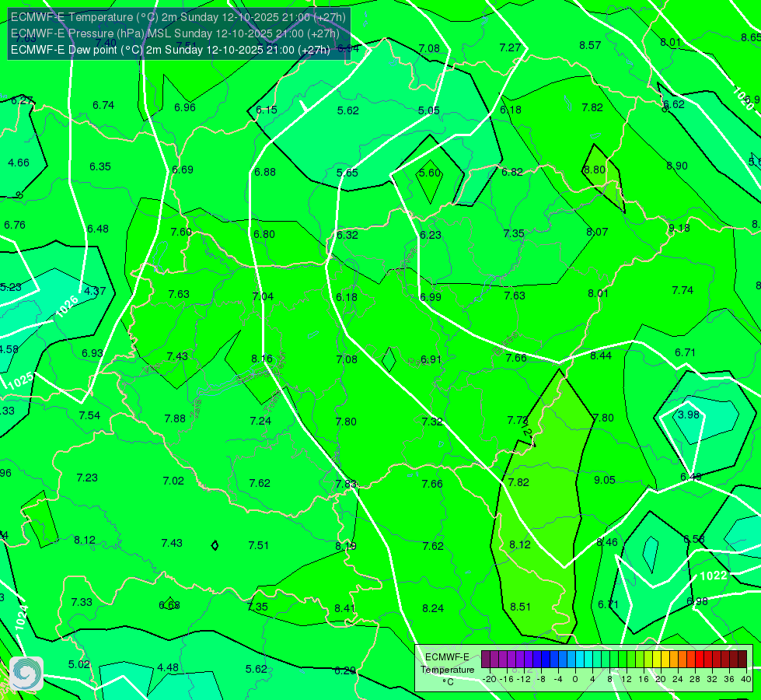Click the ECMWF-E Temperature °C legend title
The width and height of the screenshot is (761, 700).
point(447,670)
